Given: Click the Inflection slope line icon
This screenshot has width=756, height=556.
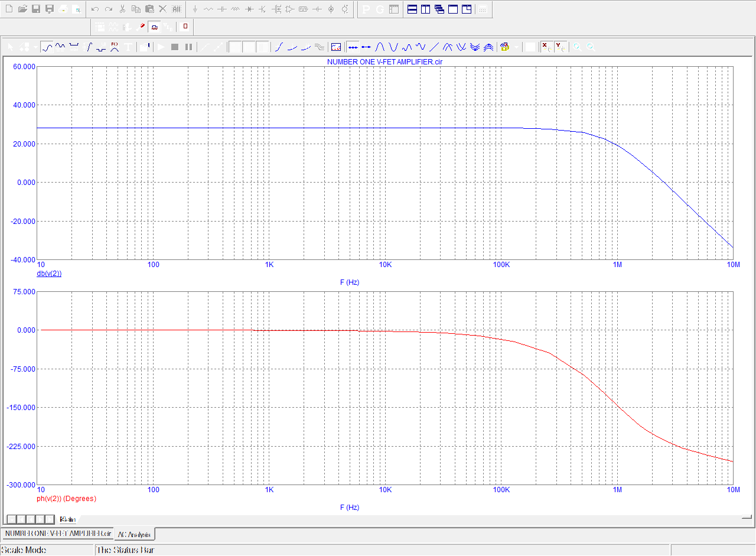Looking at the screenshot, I should coord(435,47).
